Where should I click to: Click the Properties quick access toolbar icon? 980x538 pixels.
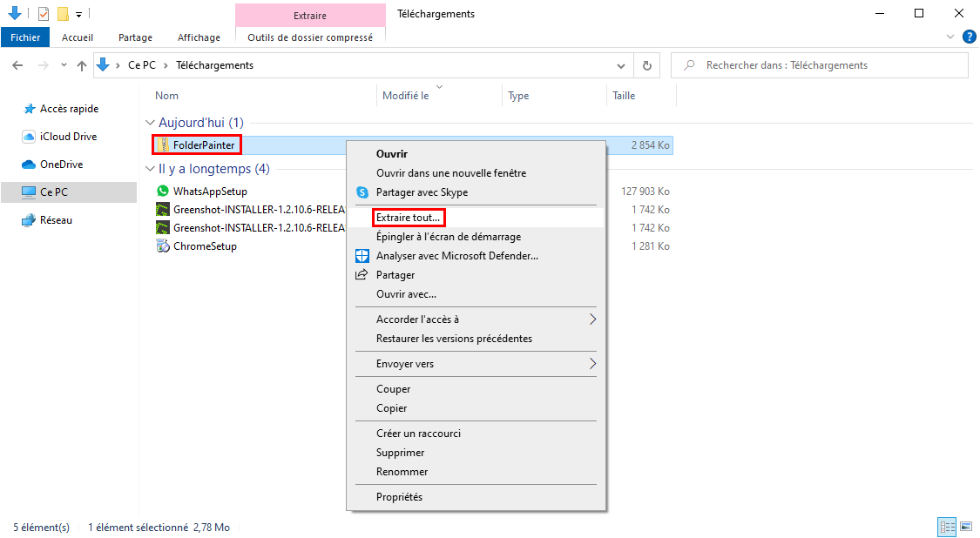(44, 13)
